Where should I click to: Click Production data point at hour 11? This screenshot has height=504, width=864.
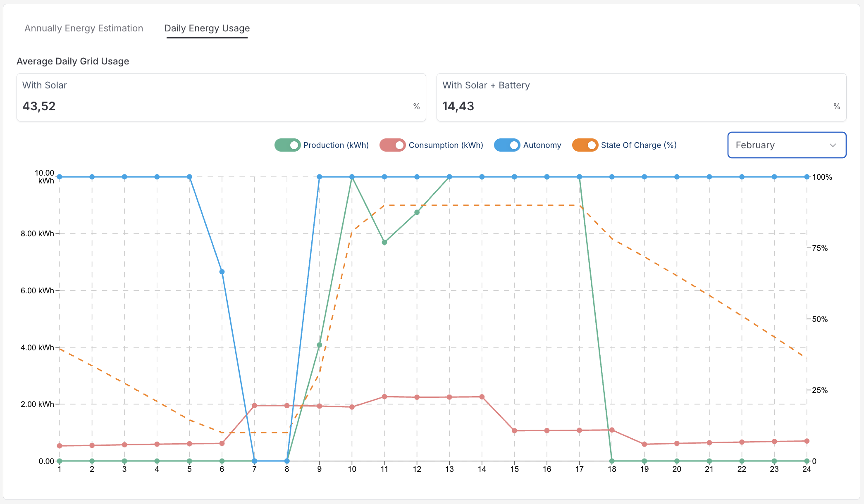point(384,242)
